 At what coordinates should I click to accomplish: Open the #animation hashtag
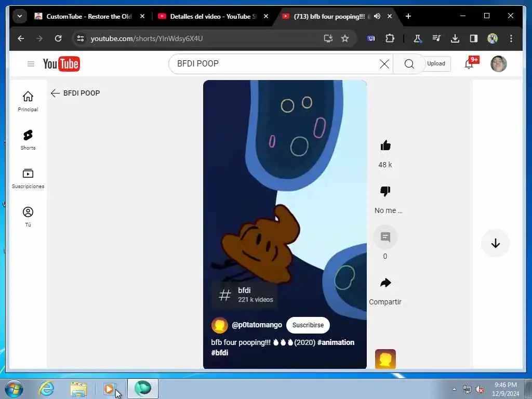pyautogui.click(x=336, y=342)
